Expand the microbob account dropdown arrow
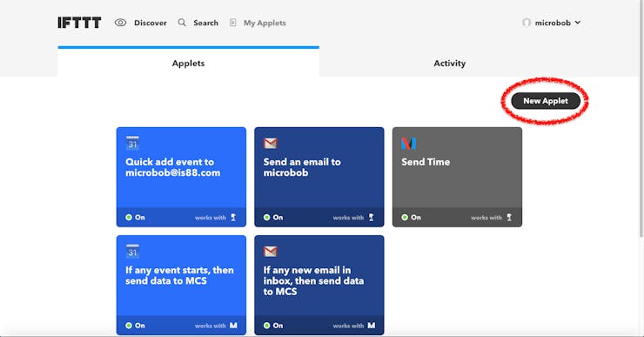Image resolution: width=644 pixels, height=337 pixels. [578, 23]
